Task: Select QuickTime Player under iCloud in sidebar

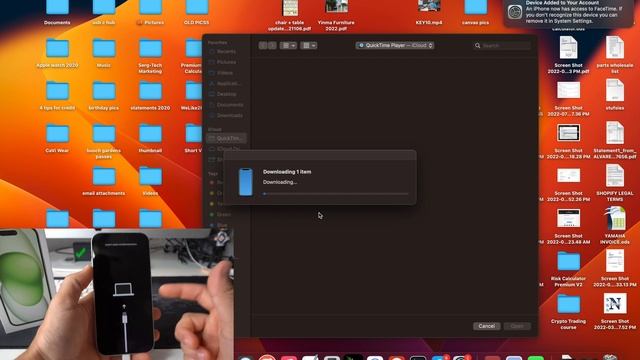Action: click(x=226, y=138)
